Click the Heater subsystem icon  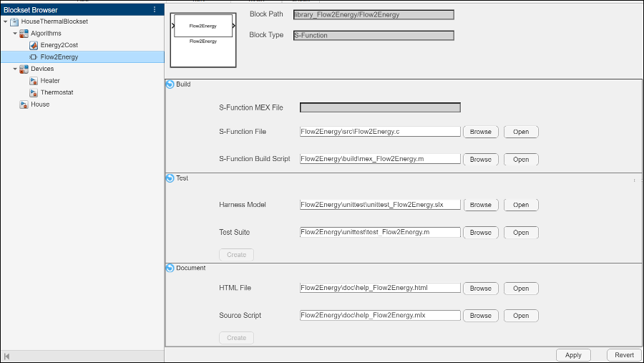click(34, 81)
